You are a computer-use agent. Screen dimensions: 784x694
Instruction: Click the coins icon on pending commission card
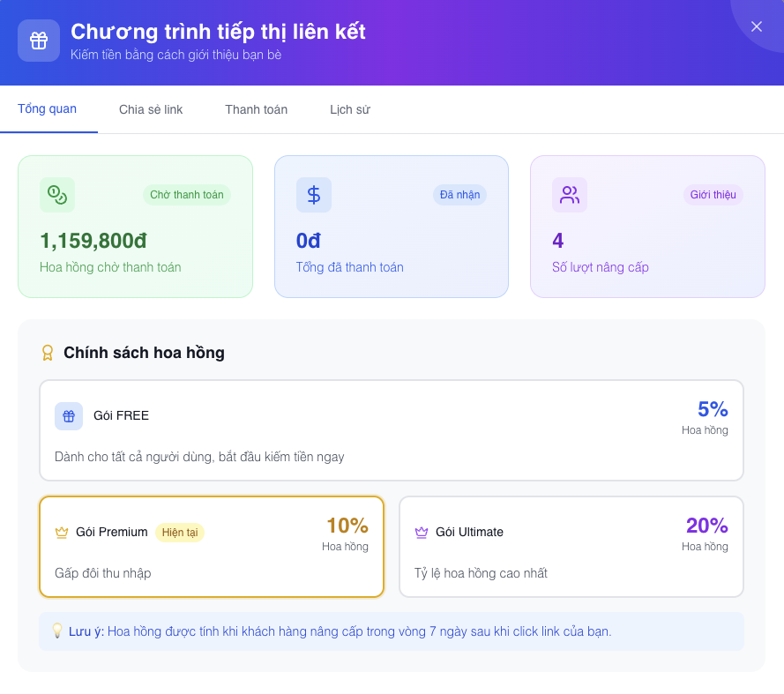pos(57,195)
